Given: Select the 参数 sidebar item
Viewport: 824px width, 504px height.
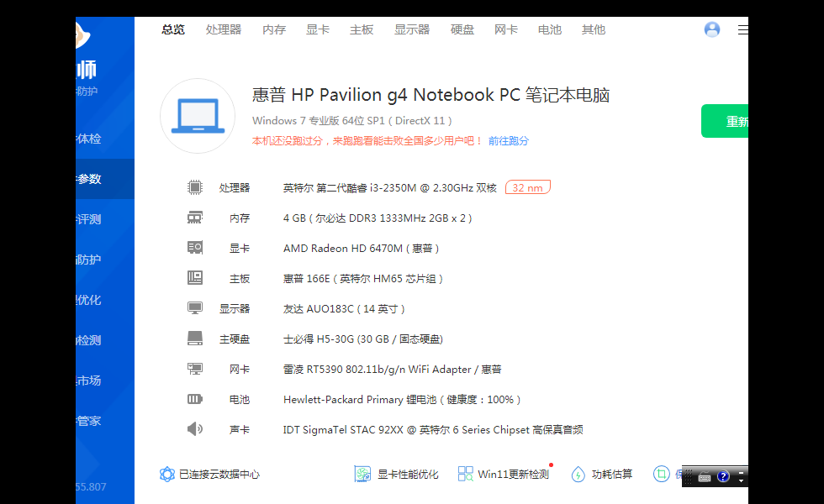Looking at the screenshot, I should [x=105, y=179].
